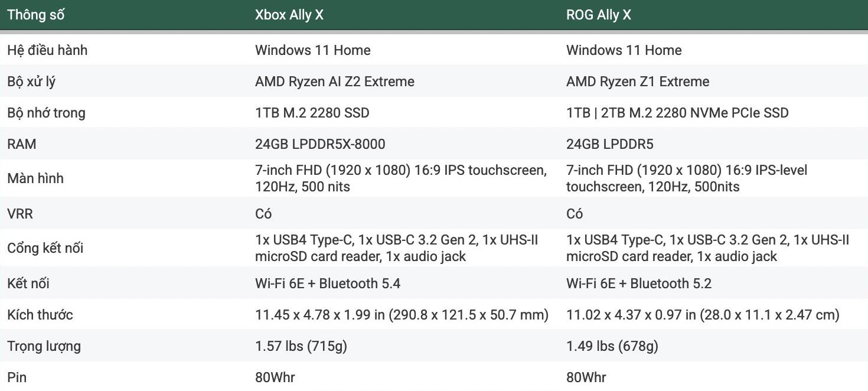Click the Hệ điều hành row label
Viewport: 868px width, 391px height.
point(47,50)
